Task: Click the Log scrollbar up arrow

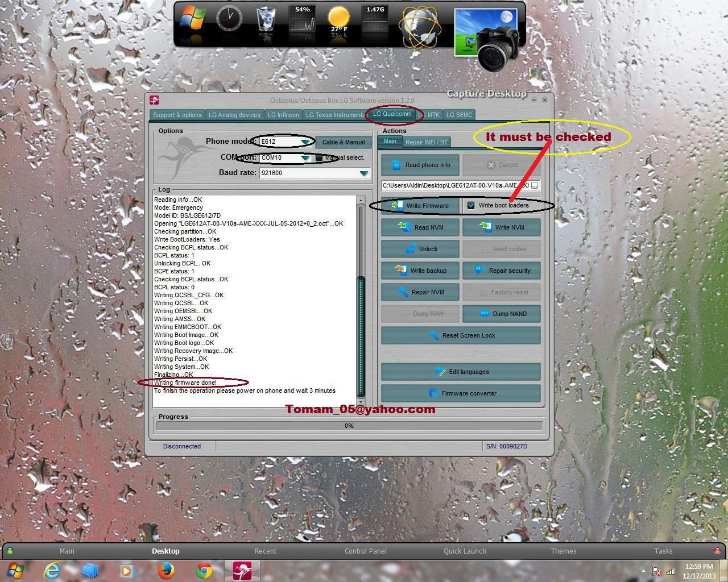Action: click(x=360, y=201)
